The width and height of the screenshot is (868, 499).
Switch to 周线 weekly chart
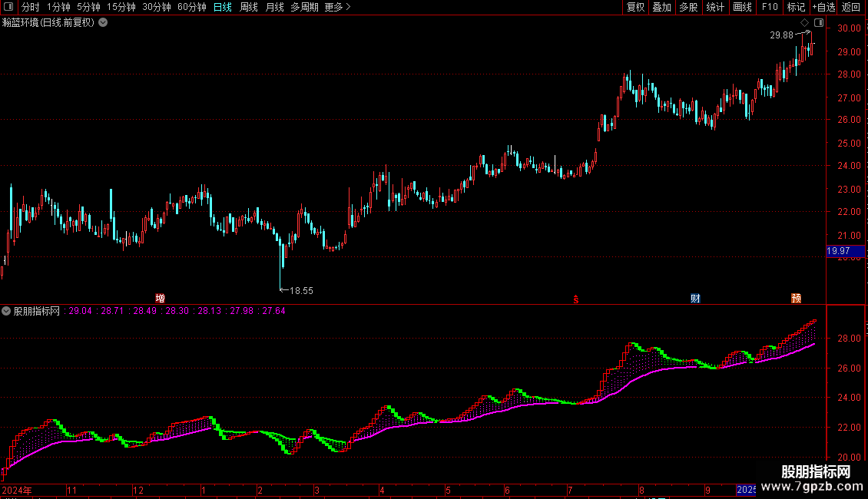pyautogui.click(x=249, y=7)
